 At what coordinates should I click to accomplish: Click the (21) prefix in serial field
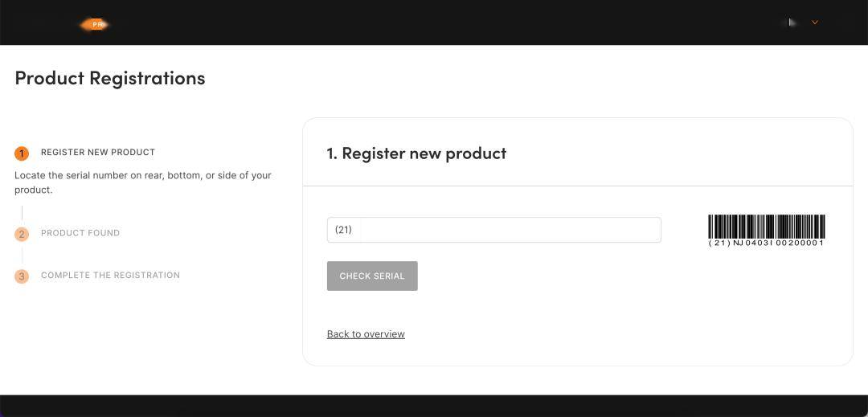344,230
